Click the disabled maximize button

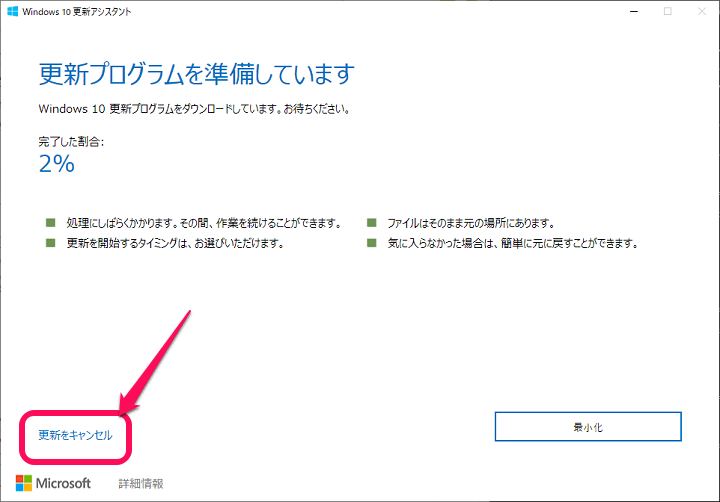click(668, 11)
